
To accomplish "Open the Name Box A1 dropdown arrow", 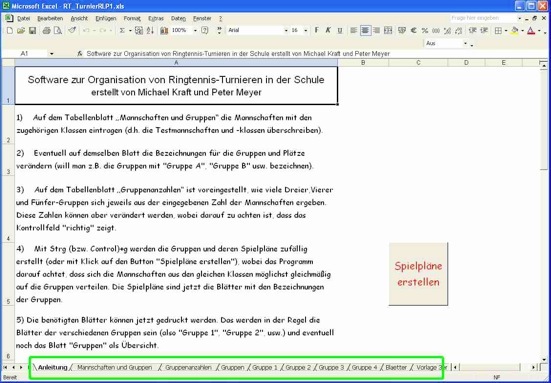I will 52,54.
